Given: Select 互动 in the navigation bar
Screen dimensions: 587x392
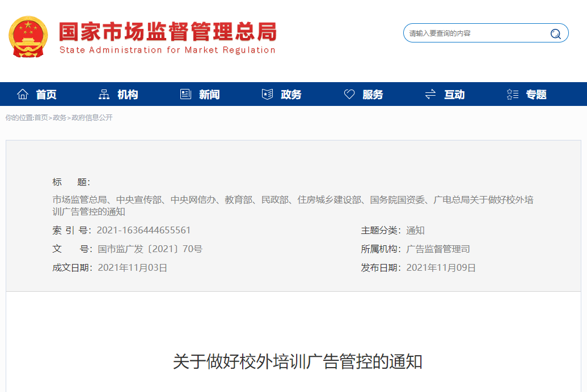Looking at the screenshot, I should [454, 95].
